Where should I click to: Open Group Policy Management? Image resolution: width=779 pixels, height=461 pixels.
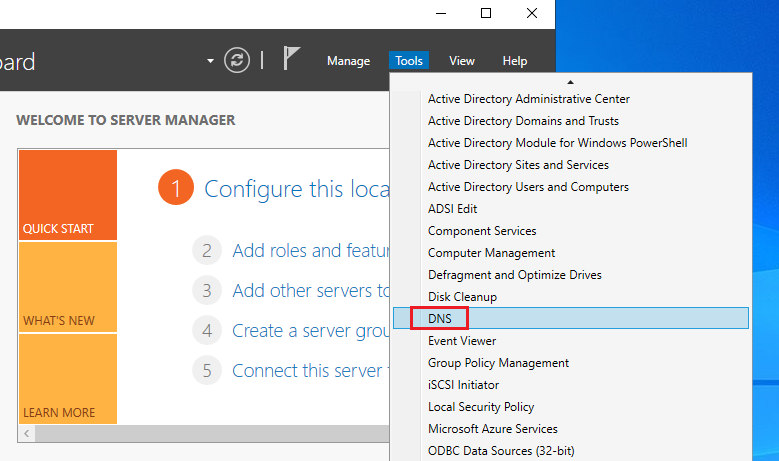(x=498, y=363)
